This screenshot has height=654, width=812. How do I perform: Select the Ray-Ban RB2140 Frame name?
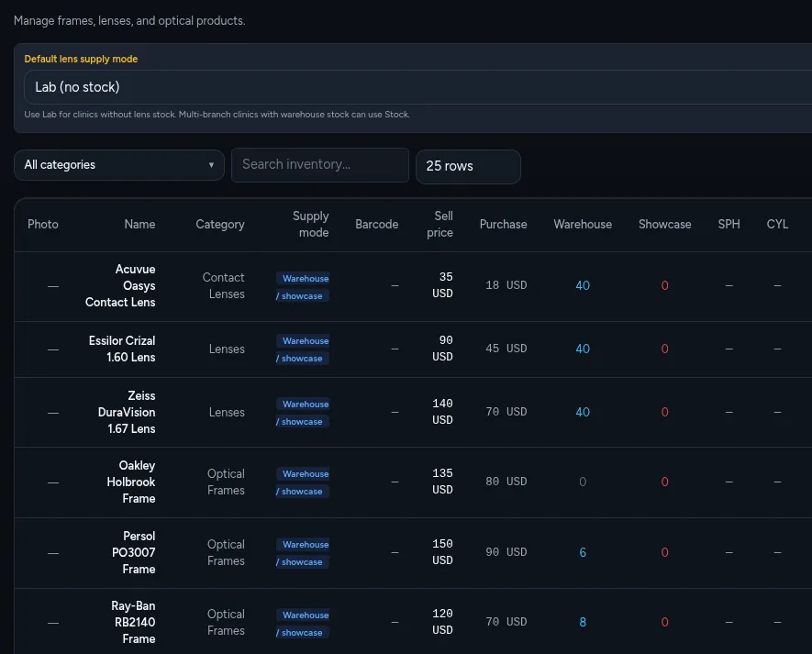tap(133, 623)
